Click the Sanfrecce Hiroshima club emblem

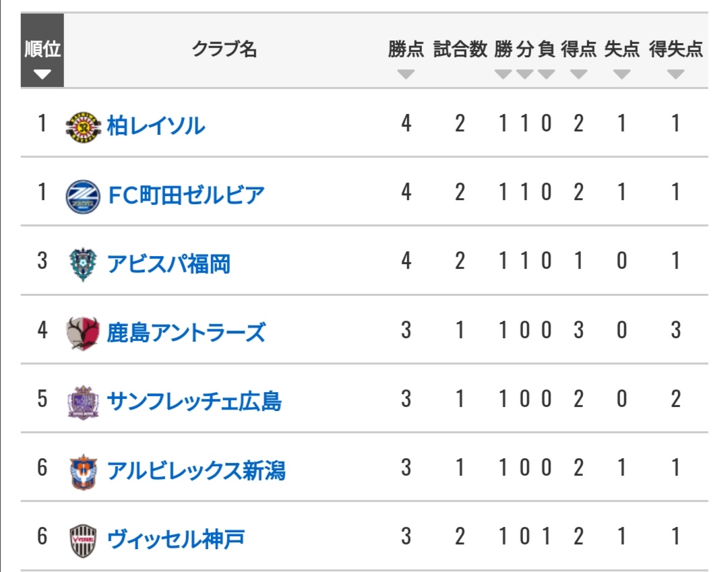tap(83, 402)
